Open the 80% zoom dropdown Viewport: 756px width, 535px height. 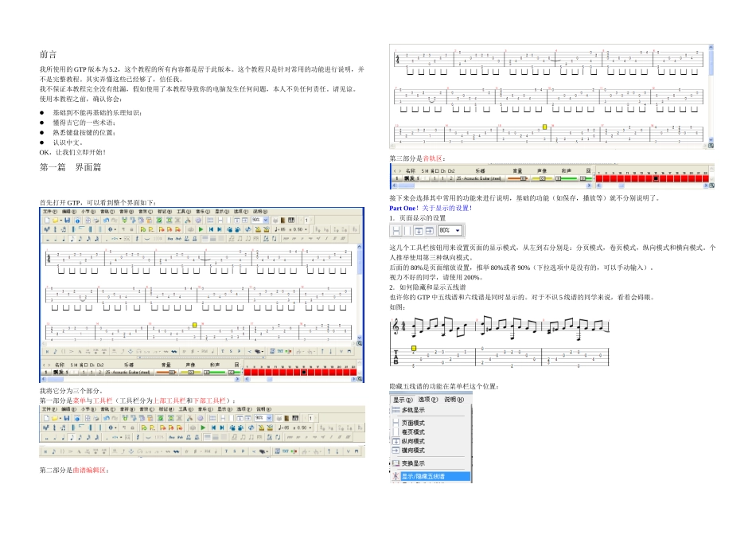[458, 230]
